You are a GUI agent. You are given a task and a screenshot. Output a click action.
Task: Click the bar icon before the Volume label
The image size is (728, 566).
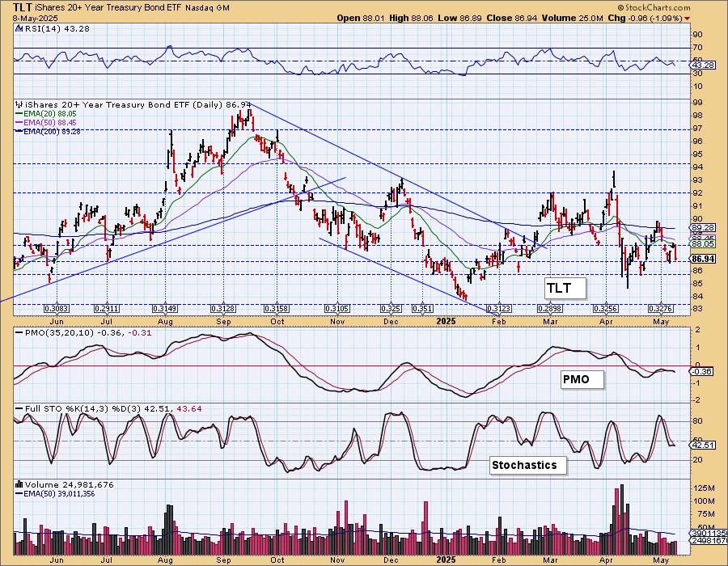point(19,484)
